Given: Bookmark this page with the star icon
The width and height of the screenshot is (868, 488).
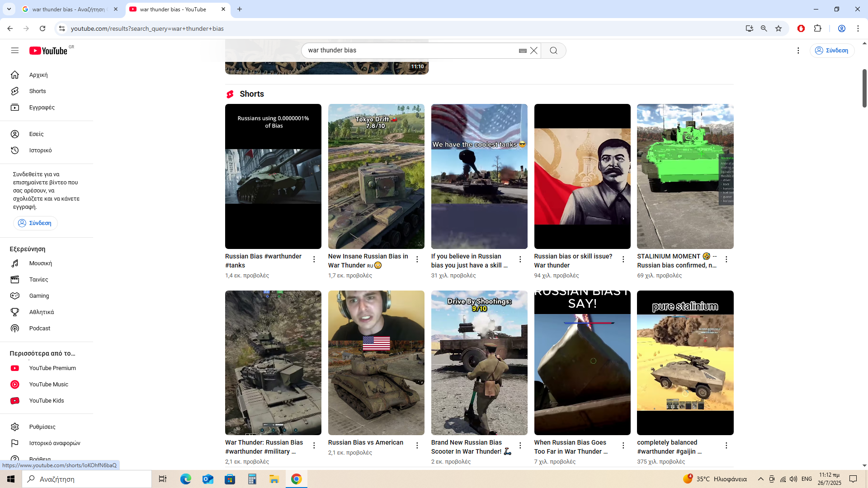Looking at the screenshot, I should (x=778, y=28).
